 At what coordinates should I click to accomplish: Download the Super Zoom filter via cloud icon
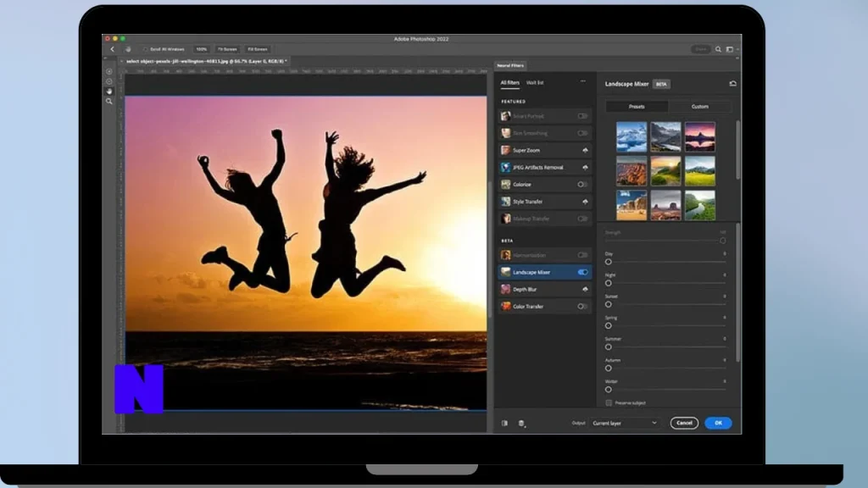[x=585, y=151]
